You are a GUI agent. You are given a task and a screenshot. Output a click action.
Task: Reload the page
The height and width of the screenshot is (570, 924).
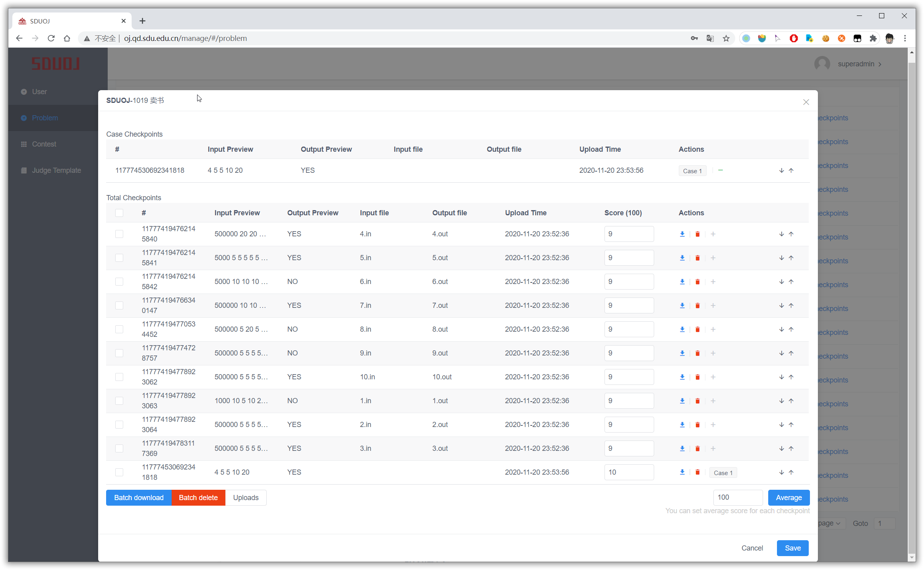pyautogui.click(x=51, y=39)
